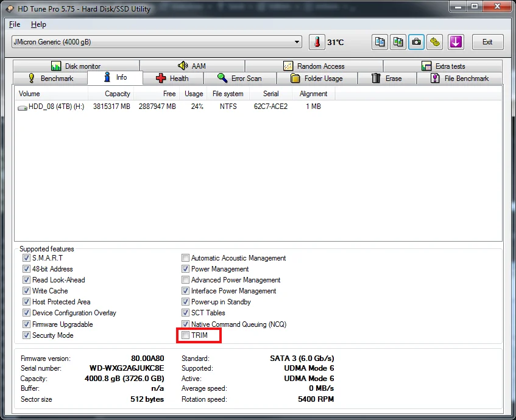Open the File menu

15,24
